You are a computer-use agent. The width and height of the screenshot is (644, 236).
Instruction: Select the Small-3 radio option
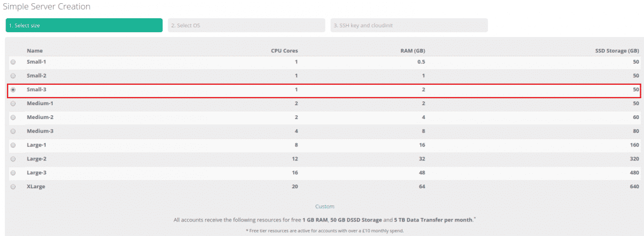pyautogui.click(x=13, y=90)
